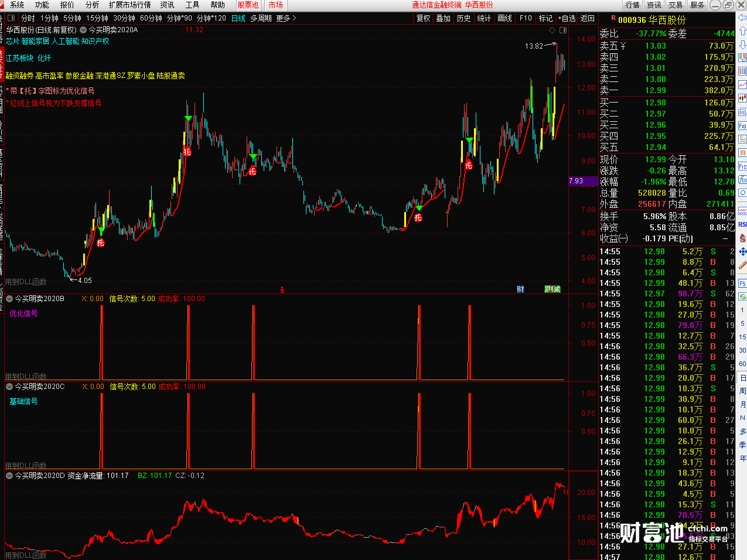Open the 今买明卖2020D indicator dropdown arrow
The image size is (747, 560).
click(9, 476)
